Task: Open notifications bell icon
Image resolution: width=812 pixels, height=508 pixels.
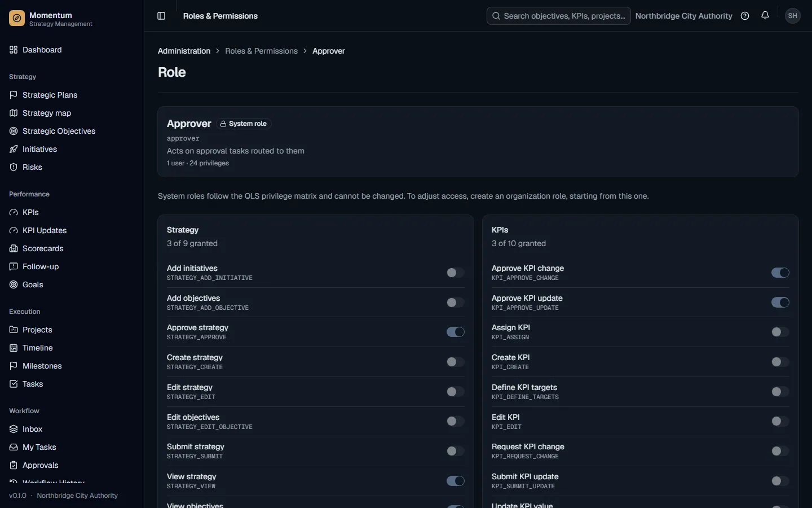Action: (765, 16)
